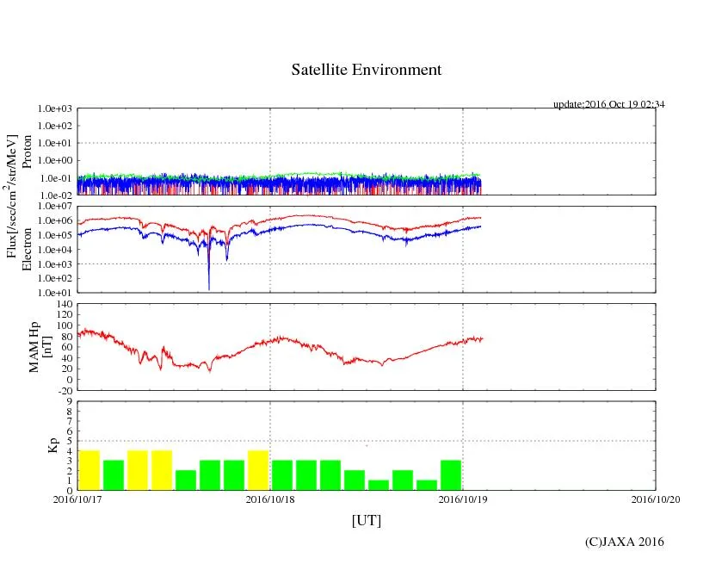
Task: Click Proton panel tick "1.0e-01"
Action: click(56, 178)
